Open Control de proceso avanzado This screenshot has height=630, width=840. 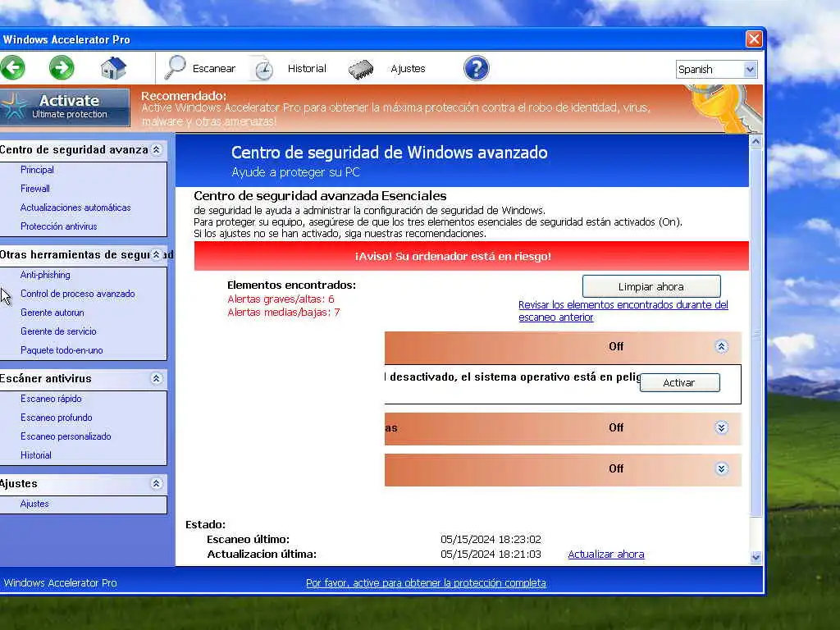pos(78,294)
